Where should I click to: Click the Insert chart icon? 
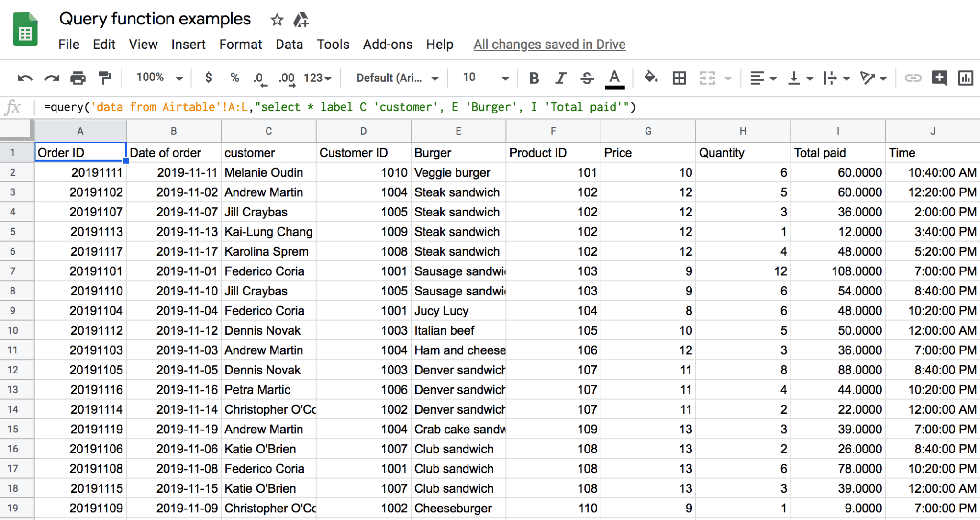pyautogui.click(x=966, y=78)
